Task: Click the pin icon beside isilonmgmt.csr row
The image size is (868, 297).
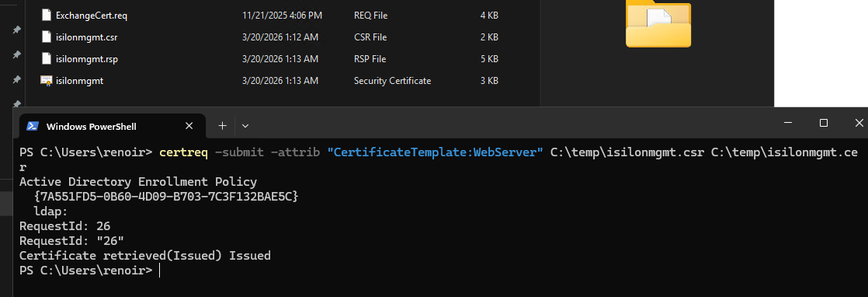Action: coord(16,55)
